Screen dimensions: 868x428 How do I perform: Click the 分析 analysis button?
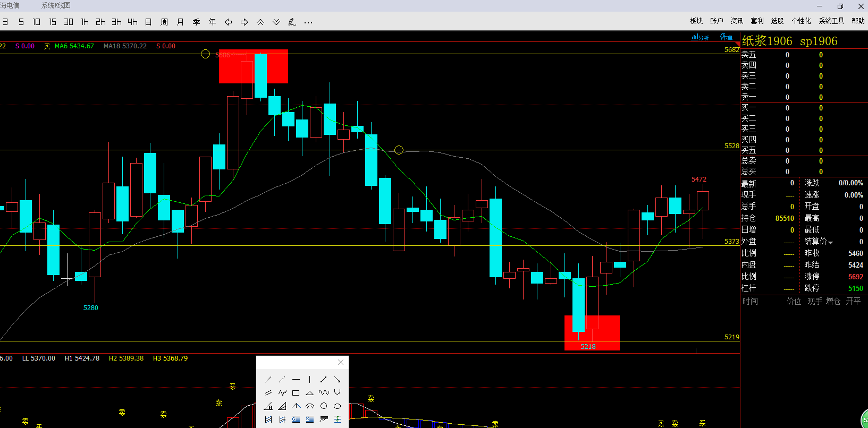(x=700, y=37)
